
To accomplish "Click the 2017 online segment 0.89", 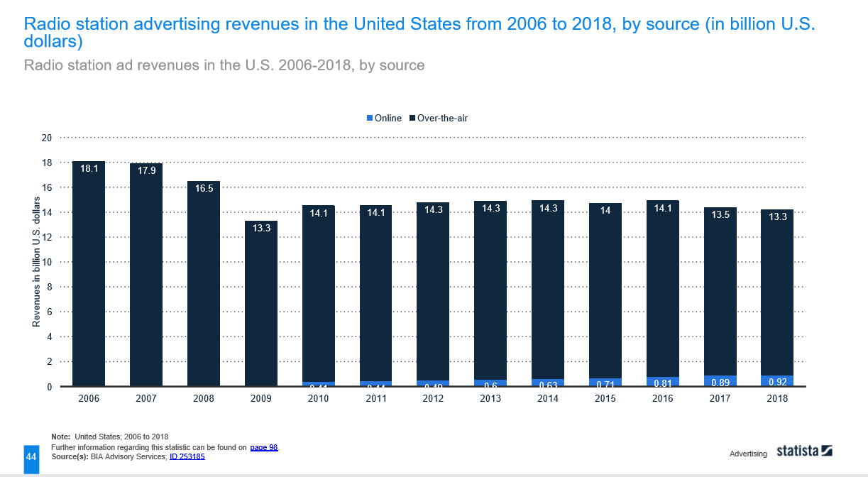I will click(721, 381).
